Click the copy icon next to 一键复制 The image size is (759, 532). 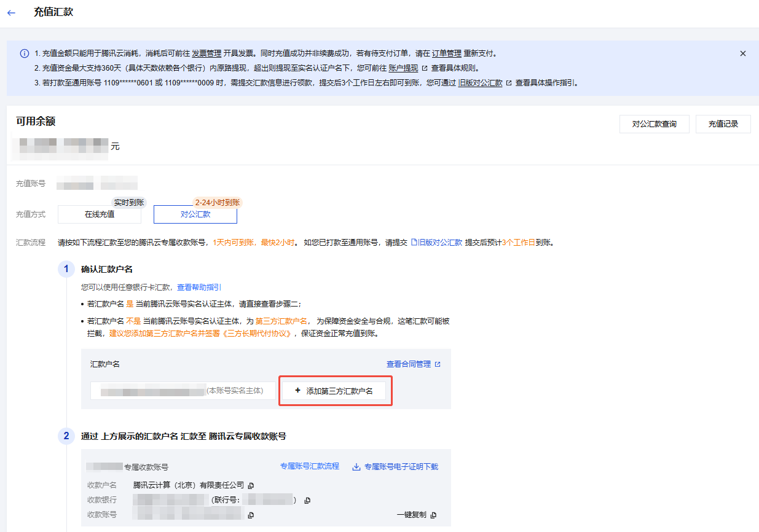[x=433, y=515]
